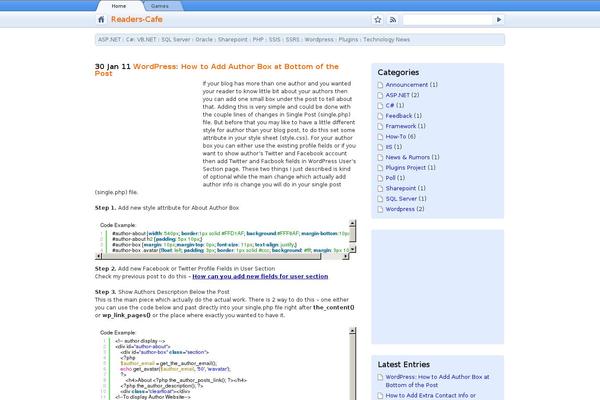Open the SQL Server navigation link
Viewport: 600px width, 400px height.
pos(176,39)
